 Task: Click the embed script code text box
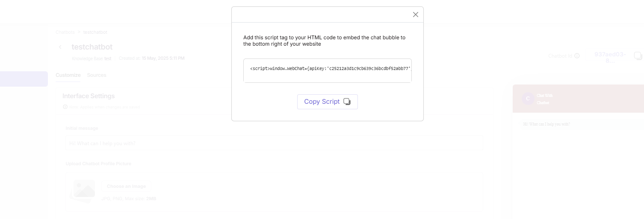[x=327, y=70]
